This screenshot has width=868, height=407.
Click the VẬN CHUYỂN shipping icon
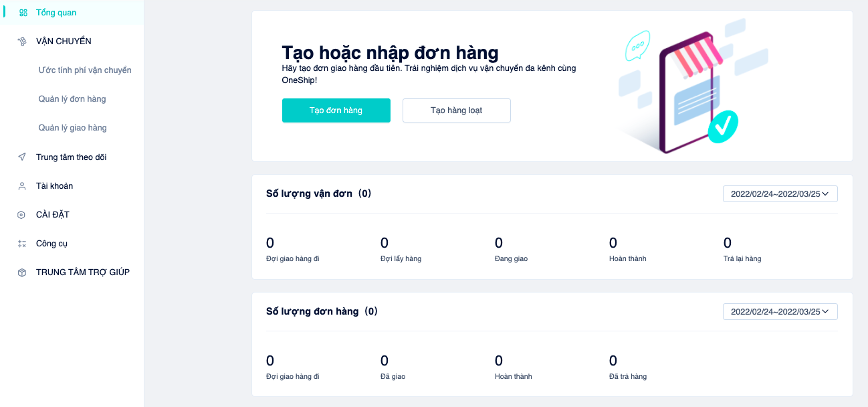click(x=22, y=42)
